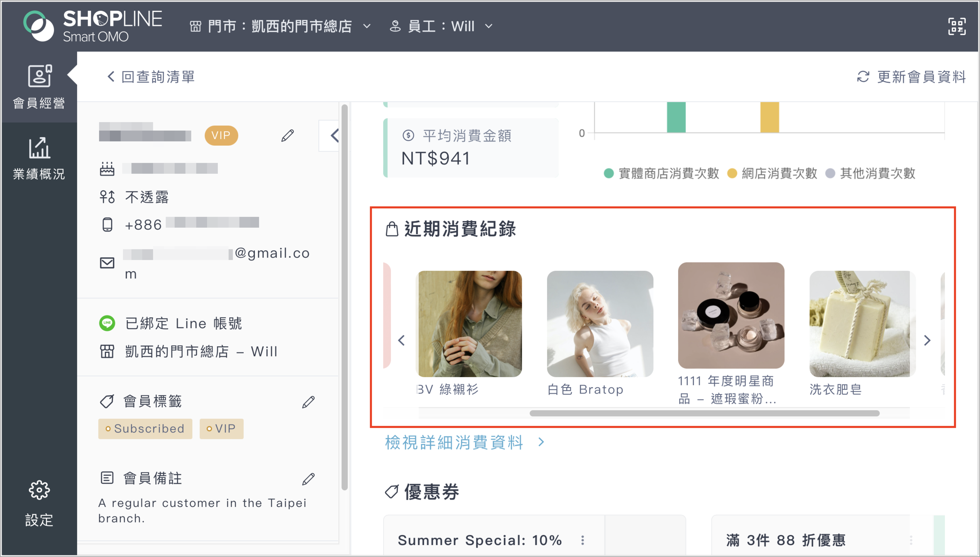
Task: Click the email envelope icon
Action: point(107,263)
